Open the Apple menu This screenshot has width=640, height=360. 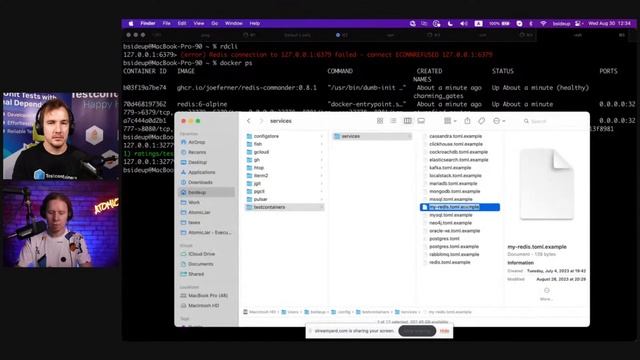click(x=131, y=23)
